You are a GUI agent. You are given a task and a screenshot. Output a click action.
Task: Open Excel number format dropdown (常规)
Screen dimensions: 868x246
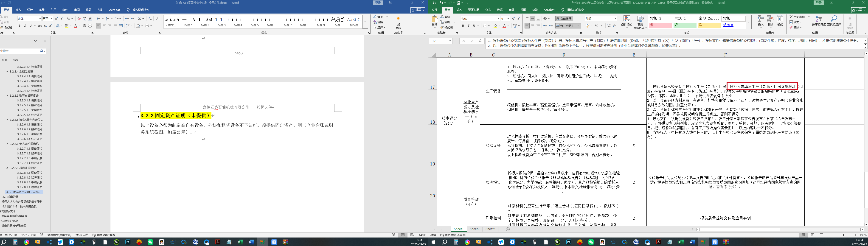click(615, 19)
